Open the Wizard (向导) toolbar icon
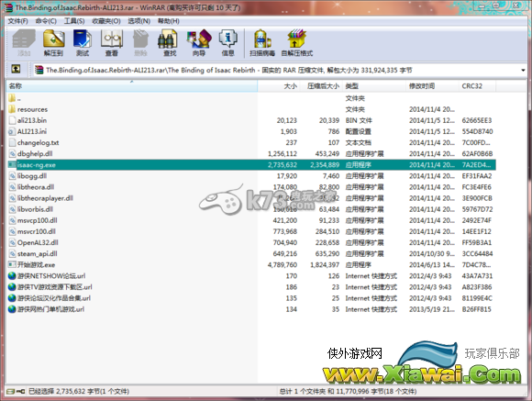Screen dimensions: 532x401 click(x=199, y=42)
